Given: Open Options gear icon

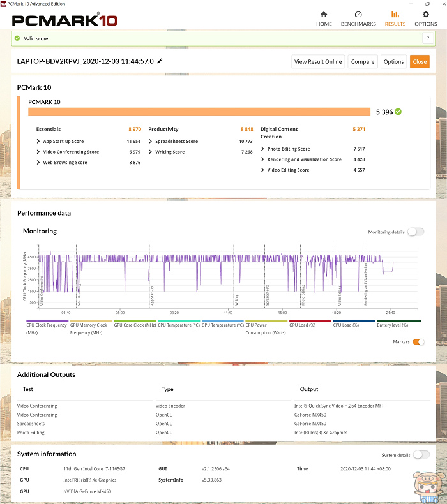Looking at the screenshot, I should coord(426,15).
